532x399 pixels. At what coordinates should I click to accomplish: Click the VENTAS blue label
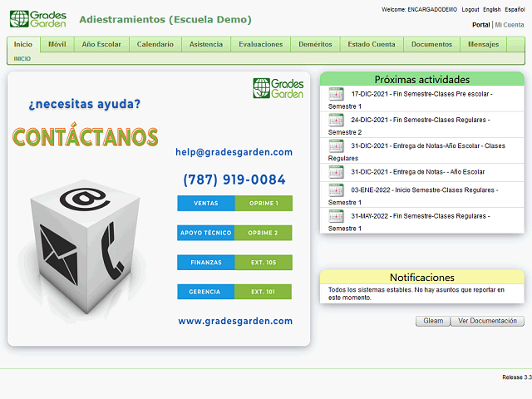click(x=206, y=203)
